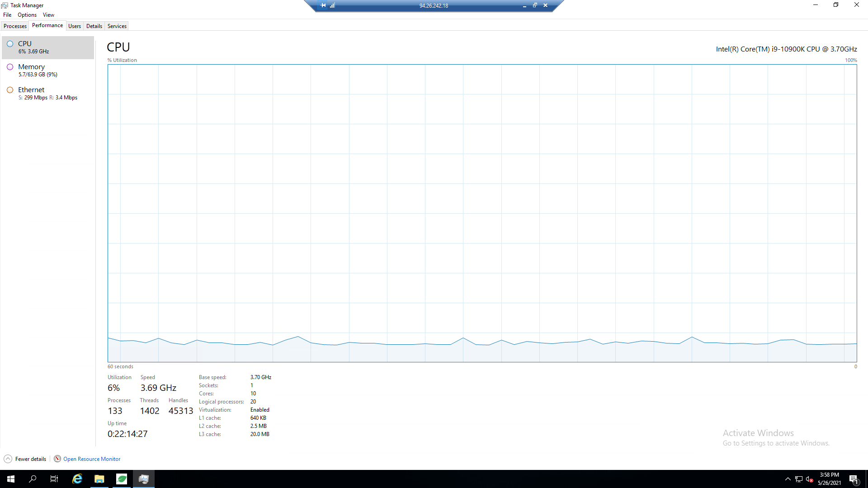Viewport: 868px width, 488px height.
Task: Click the Threads count 1402
Action: click(x=150, y=411)
